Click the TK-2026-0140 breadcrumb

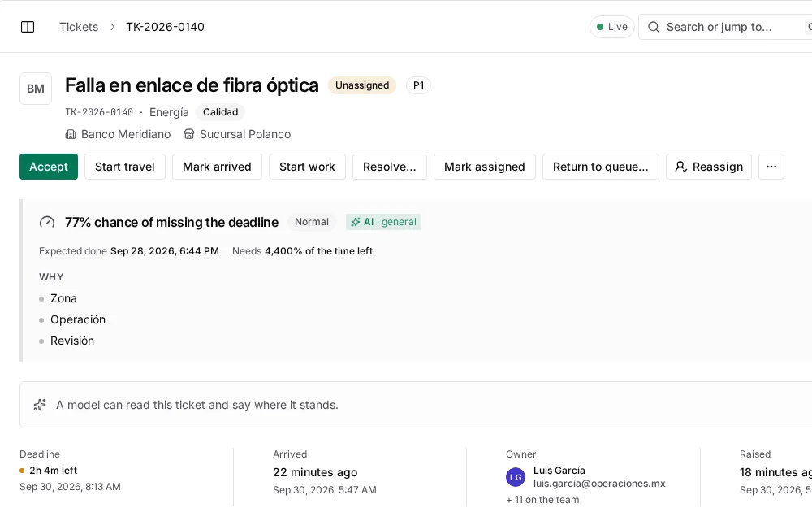tap(165, 27)
